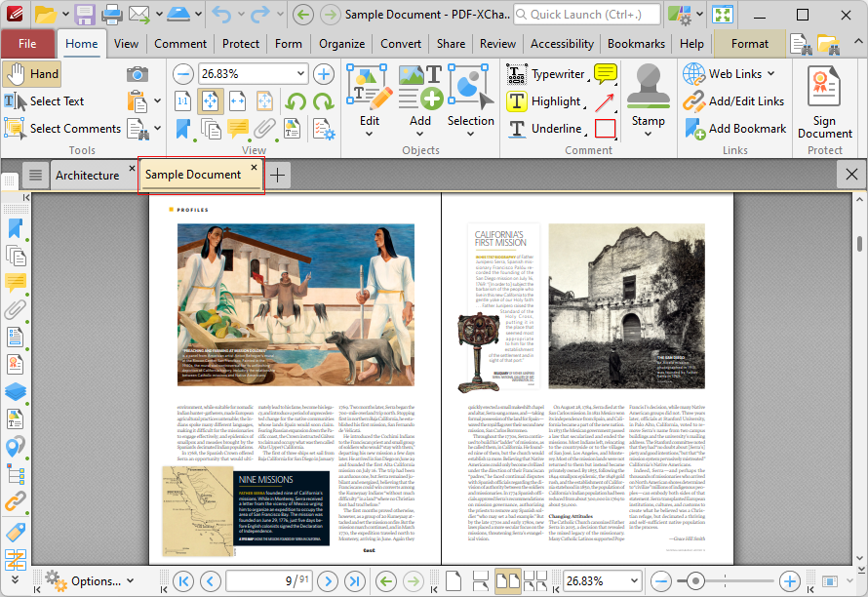Switch to the Architecture document tab
The width and height of the screenshot is (868, 597).
88,175
